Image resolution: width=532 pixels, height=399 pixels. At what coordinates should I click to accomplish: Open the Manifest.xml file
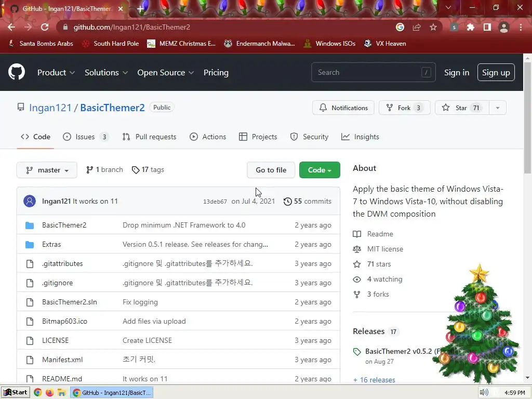pyautogui.click(x=62, y=360)
